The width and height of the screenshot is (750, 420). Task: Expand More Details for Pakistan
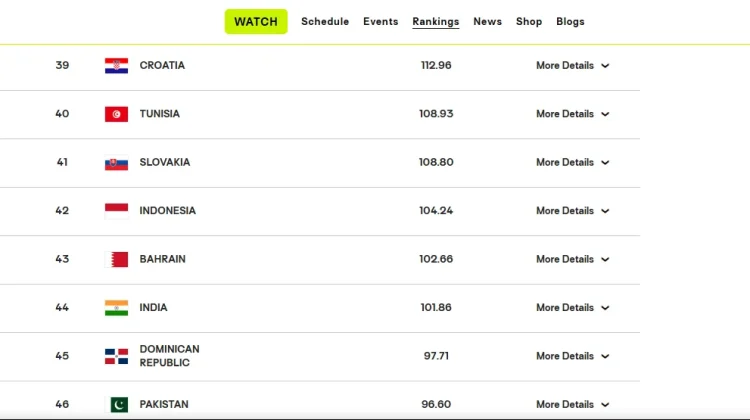(573, 404)
